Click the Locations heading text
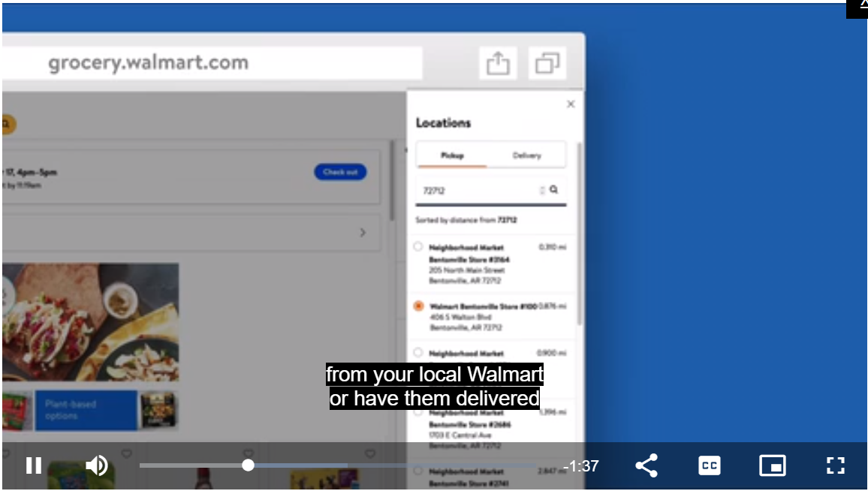868x494 pixels. (444, 123)
